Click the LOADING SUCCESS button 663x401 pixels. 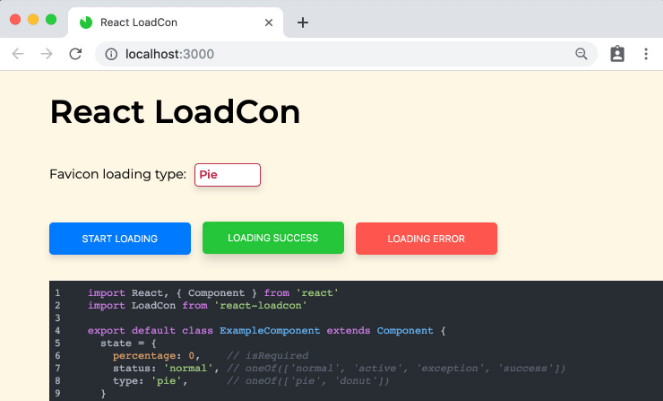coord(273,238)
